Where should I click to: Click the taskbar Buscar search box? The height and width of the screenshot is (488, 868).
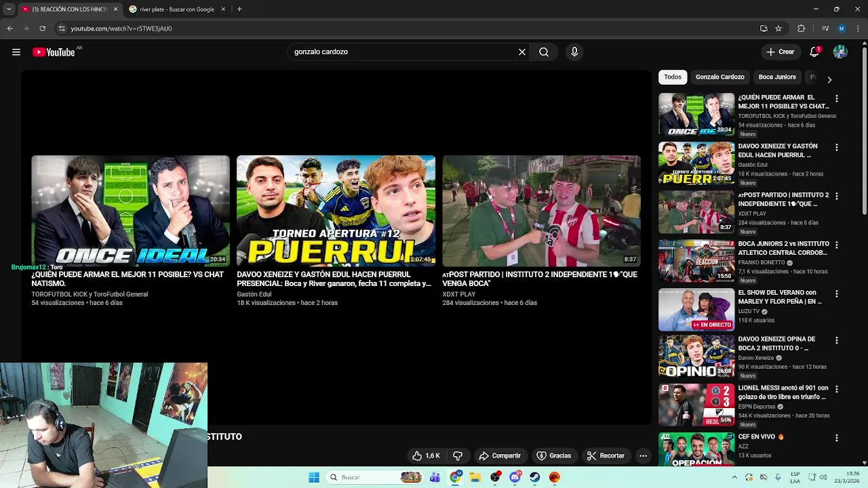click(374, 477)
